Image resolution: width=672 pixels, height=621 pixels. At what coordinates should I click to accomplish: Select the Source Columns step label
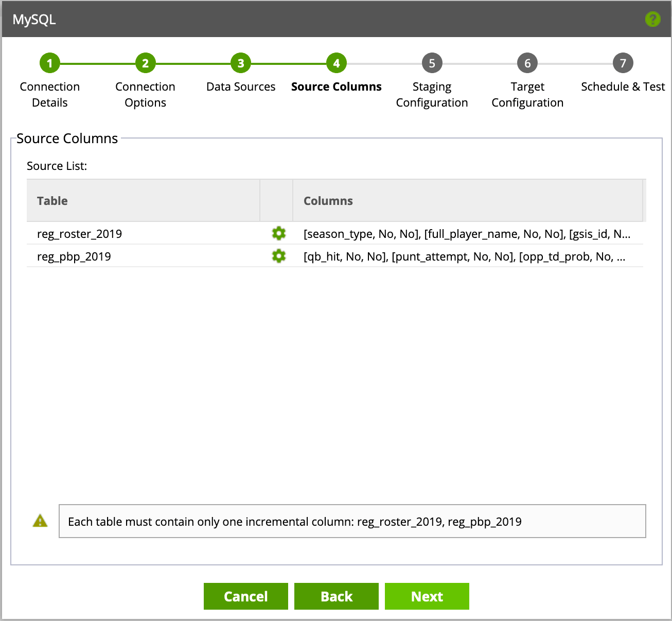[337, 87]
